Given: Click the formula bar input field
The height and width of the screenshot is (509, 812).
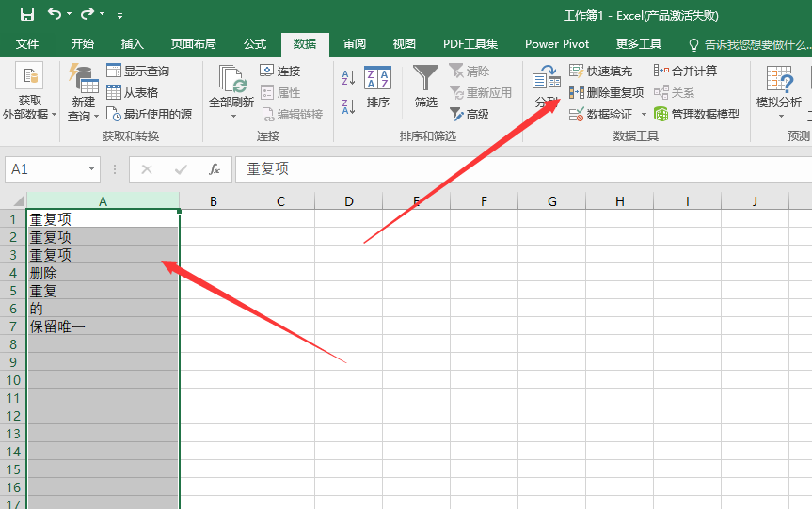Looking at the screenshot, I should (x=517, y=169).
